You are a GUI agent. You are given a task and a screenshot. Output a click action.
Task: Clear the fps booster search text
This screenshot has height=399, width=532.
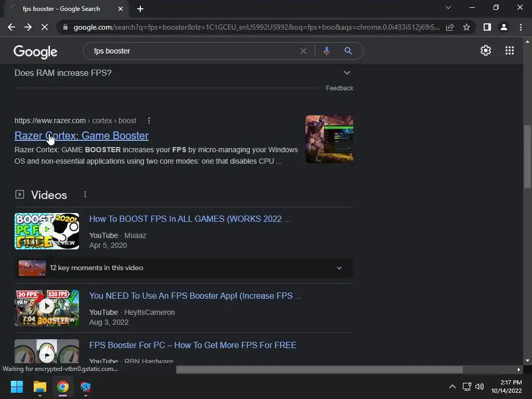303,51
